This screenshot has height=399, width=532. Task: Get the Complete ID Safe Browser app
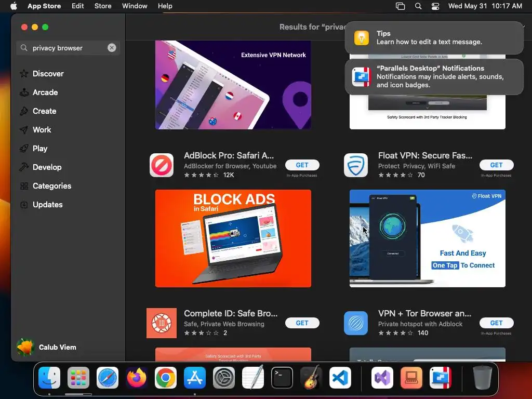point(302,323)
